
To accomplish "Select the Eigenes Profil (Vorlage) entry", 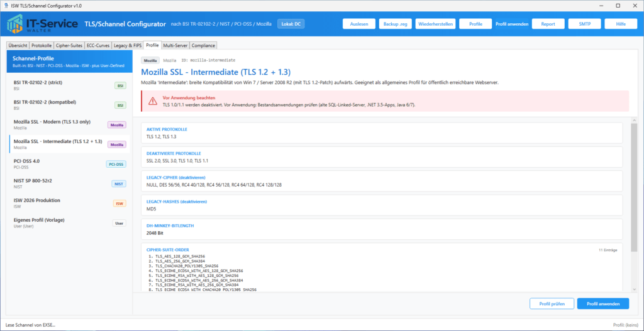I will (x=69, y=223).
